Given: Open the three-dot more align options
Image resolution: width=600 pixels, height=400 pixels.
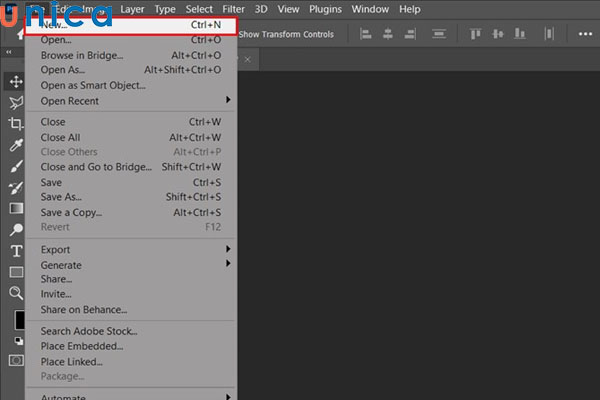Looking at the screenshot, I should [x=585, y=34].
